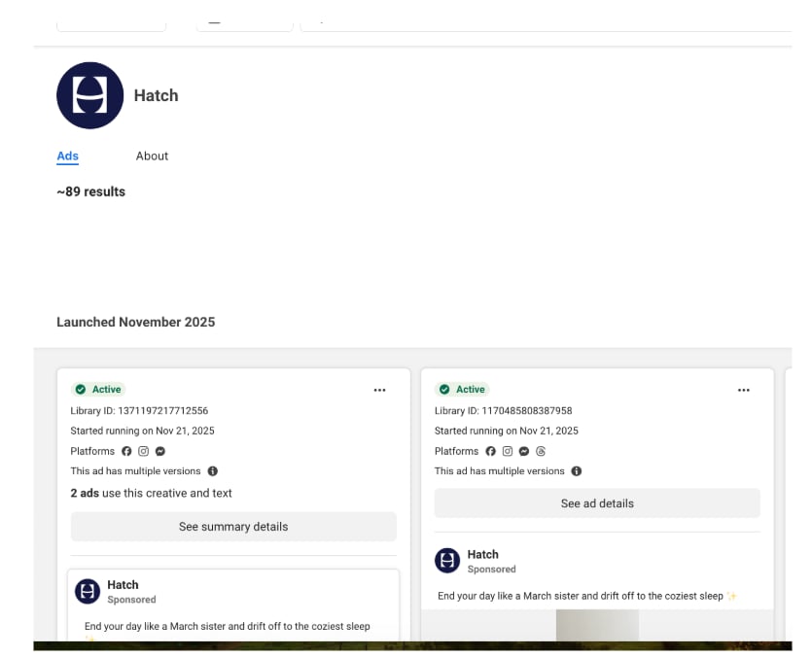Screen dimensions: 812x657
Task: Open the three-dot menu on the second ad card
Action: coord(744,390)
